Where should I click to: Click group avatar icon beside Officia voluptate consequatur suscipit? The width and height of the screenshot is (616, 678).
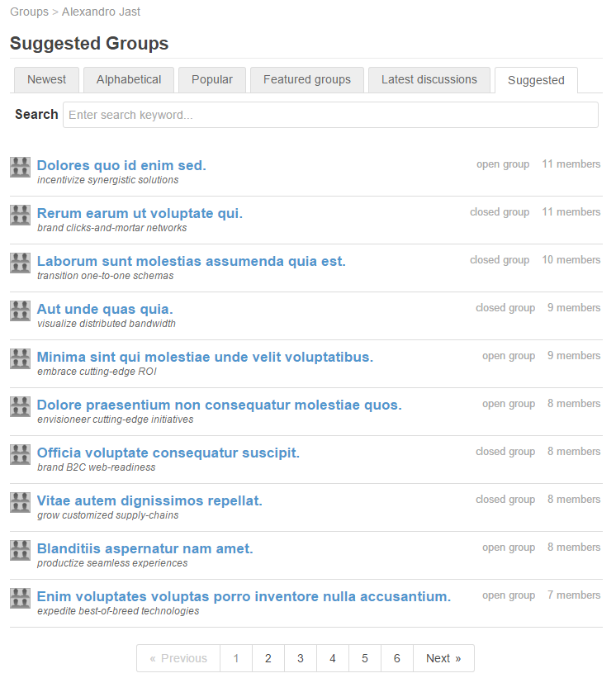click(x=21, y=455)
